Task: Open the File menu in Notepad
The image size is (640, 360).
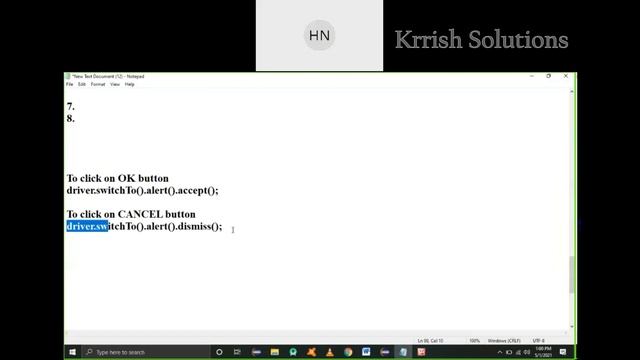Action: coord(69,84)
